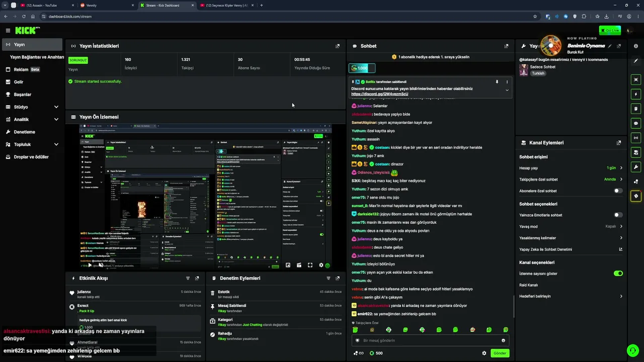
Task: Toggle chat bubble widget in right sidebar
Action: coord(636,123)
